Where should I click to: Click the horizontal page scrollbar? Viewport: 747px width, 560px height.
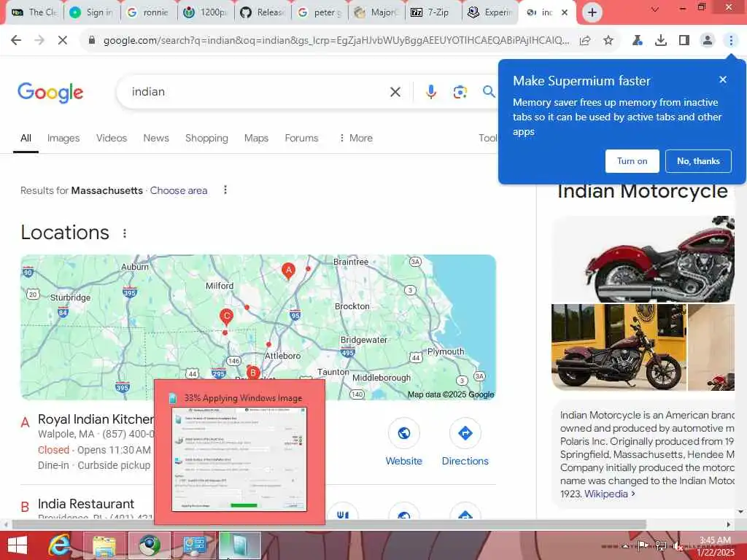tap(329, 524)
